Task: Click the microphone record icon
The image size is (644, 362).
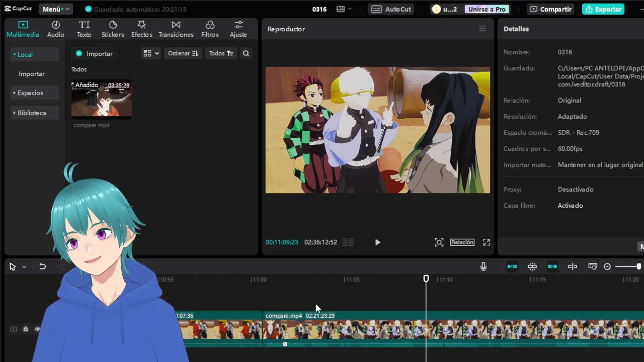Action: tap(484, 266)
